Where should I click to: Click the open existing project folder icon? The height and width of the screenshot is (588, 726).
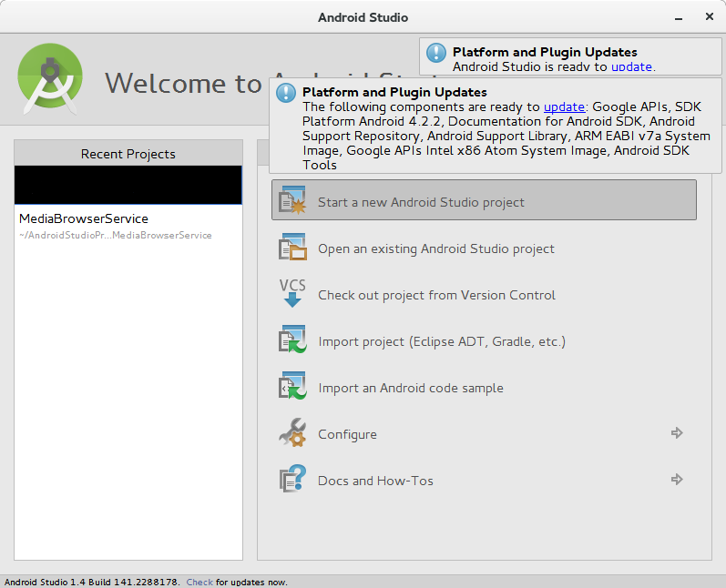coord(292,248)
